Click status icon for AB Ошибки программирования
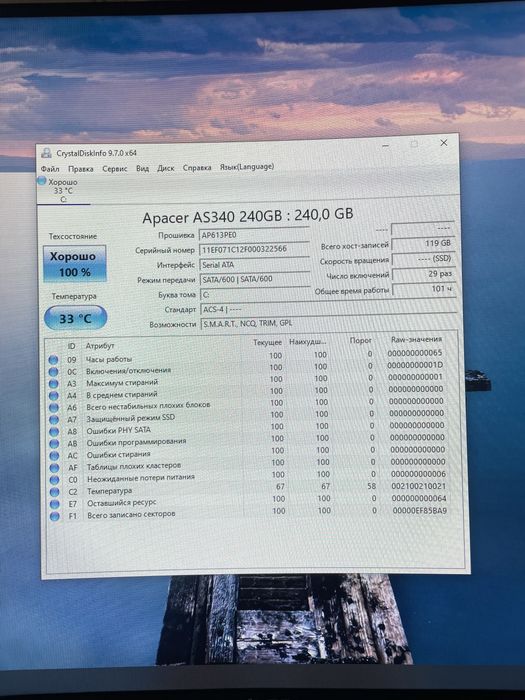 tap(54, 444)
